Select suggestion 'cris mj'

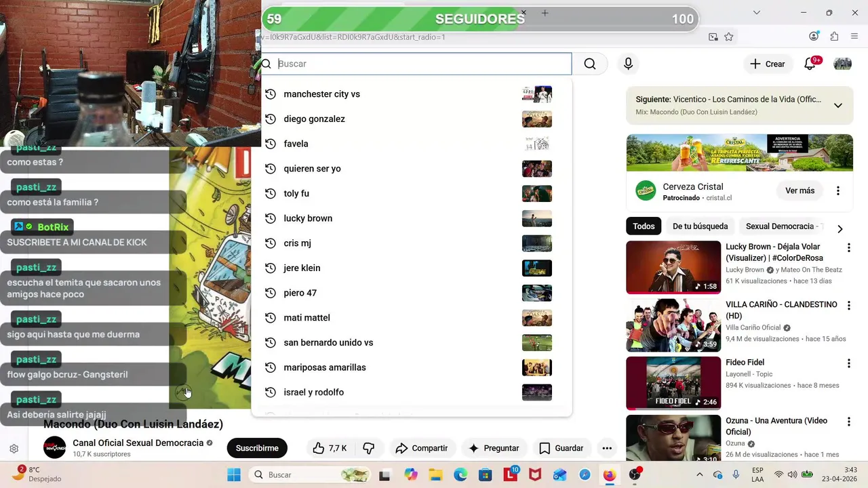(412, 243)
